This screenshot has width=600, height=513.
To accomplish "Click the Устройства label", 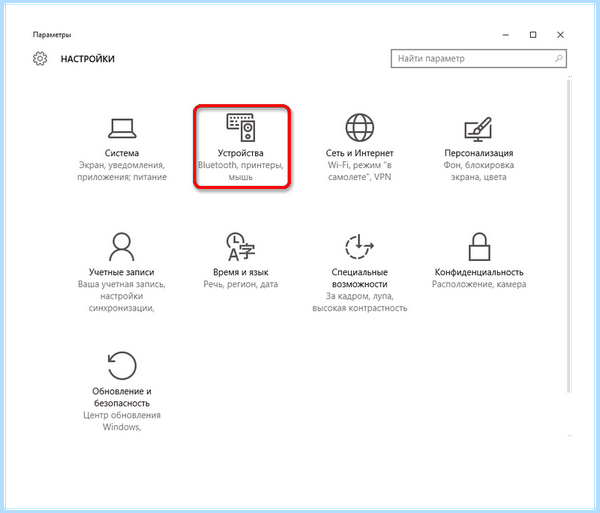I will [241, 153].
